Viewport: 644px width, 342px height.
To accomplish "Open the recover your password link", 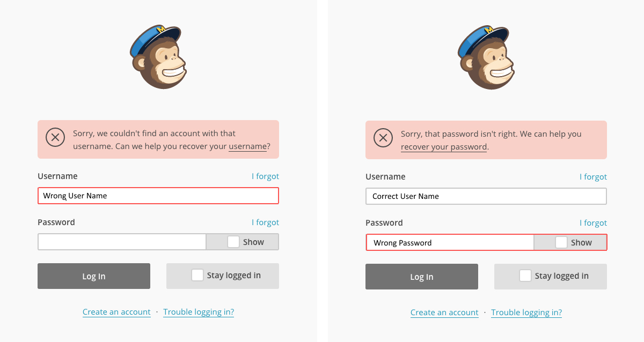I will click(x=443, y=146).
